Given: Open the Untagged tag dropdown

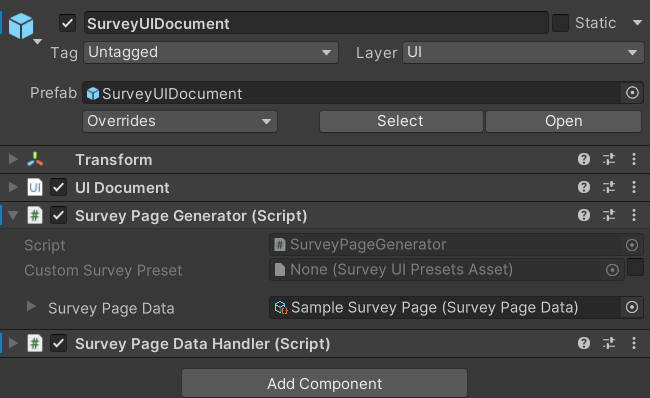Looking at the screenshot, I should coord(211,53).
